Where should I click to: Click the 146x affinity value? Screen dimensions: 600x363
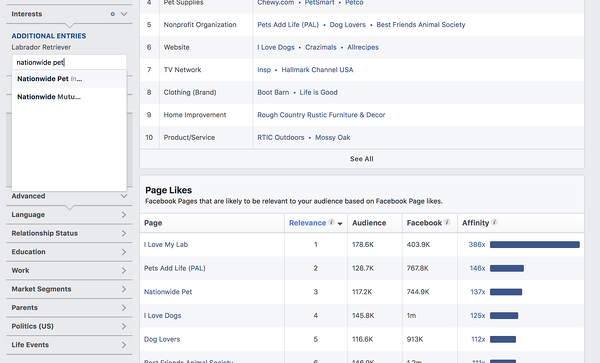click(x=477, y=268)
